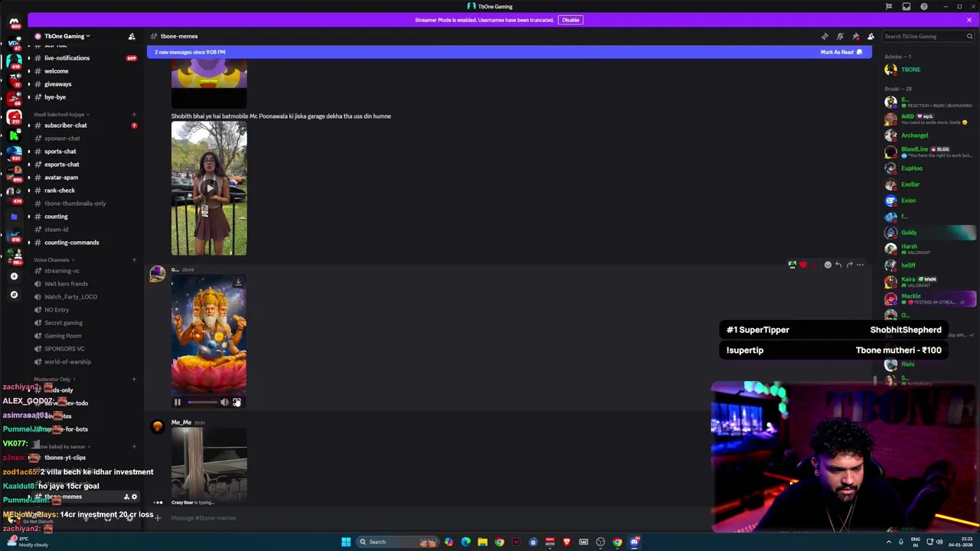
Task: Toggle notification settings bell icon
Action: 840,36
